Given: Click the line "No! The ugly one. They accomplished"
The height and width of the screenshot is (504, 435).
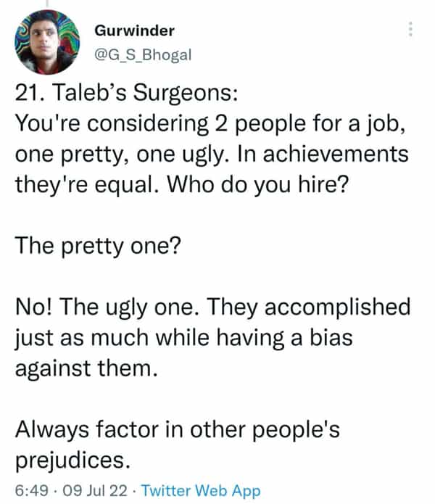Looking at the screenshot, I should pos(212,307).
